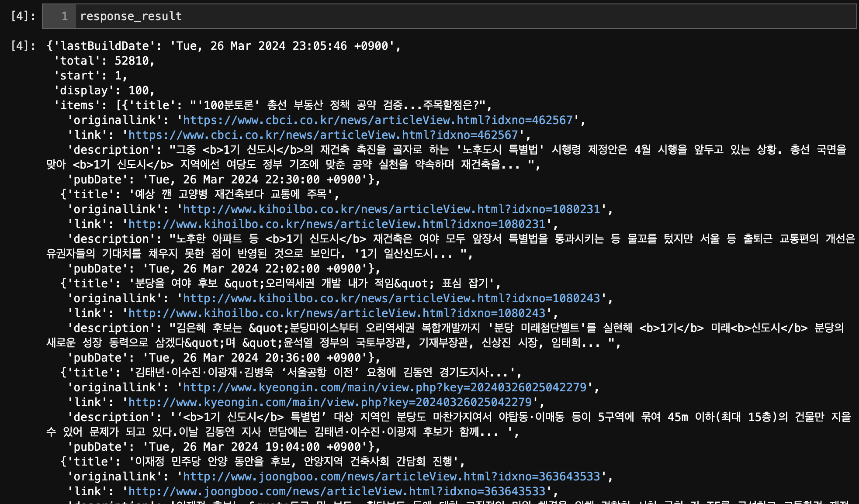Open cbci.co.kr link idxno=462567
859x504 pixels.
323,135
